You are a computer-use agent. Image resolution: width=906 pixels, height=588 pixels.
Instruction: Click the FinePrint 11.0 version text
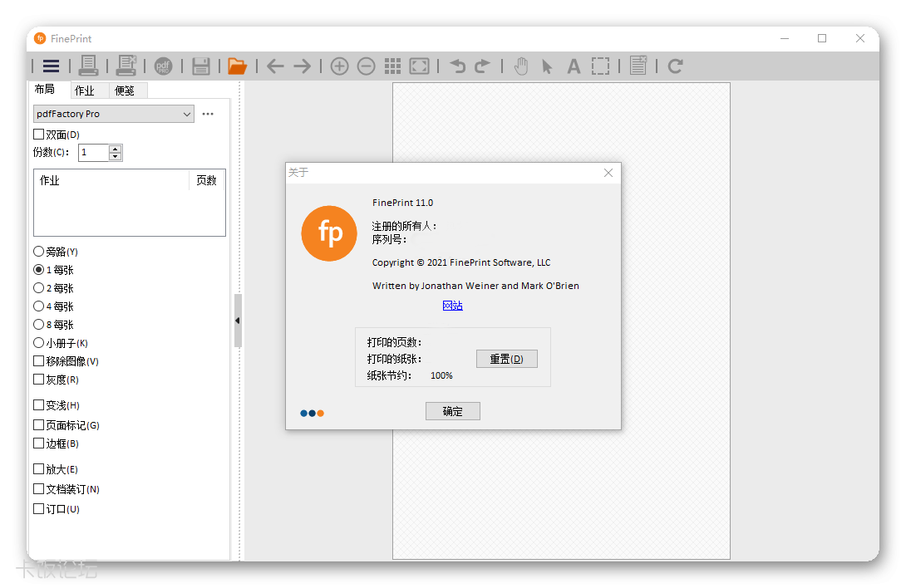coord(403,203)
